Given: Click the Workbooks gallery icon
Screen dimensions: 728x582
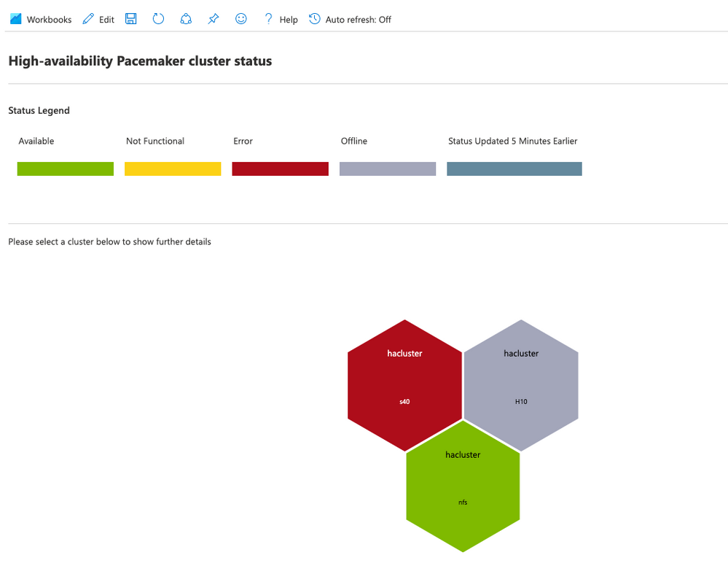Looking at the screenshot, I should (x=15, y=18).
